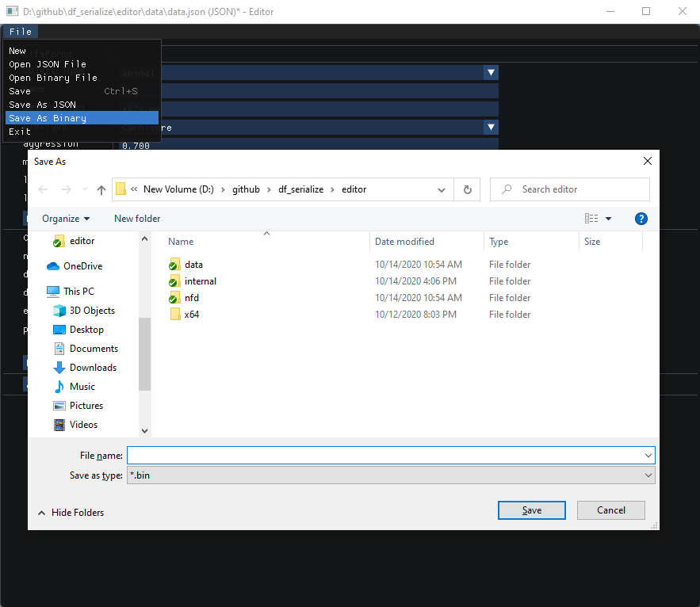Click the Save button

(x=532, y=510)
